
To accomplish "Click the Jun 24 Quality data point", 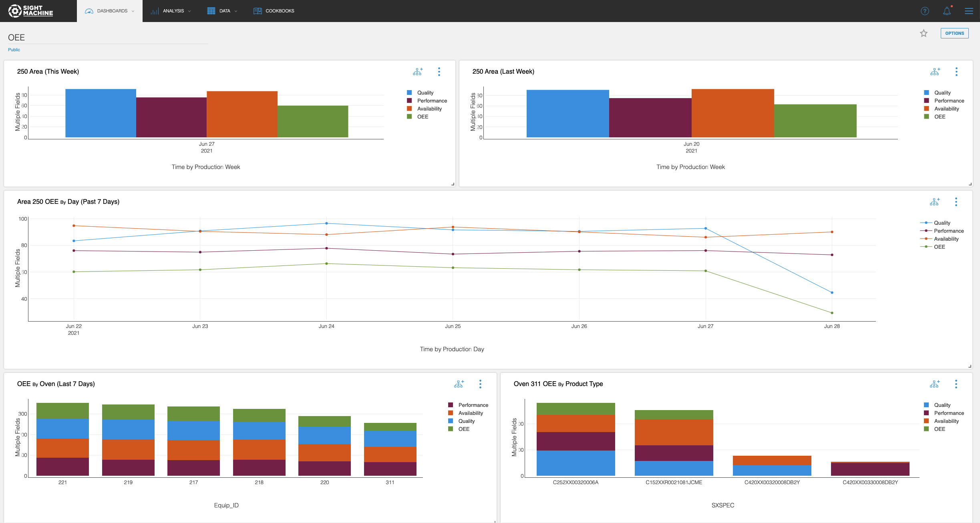I will (326, 223).
